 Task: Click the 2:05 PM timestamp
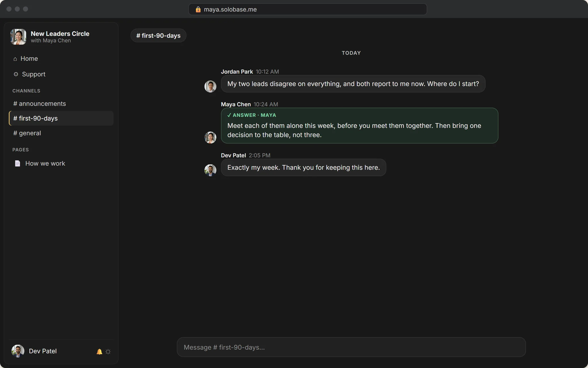click(260, 155)
